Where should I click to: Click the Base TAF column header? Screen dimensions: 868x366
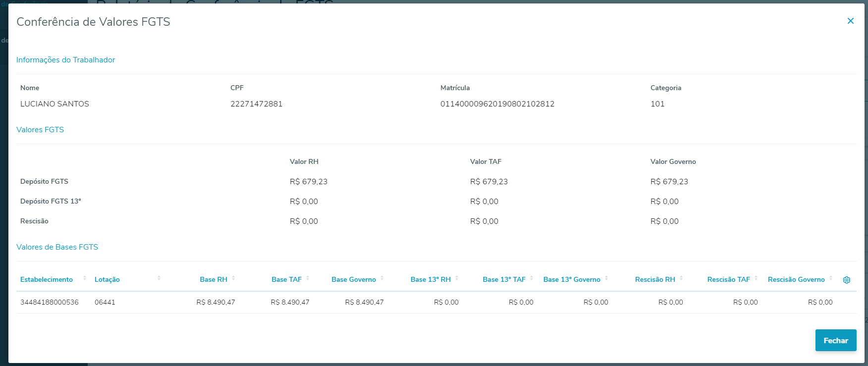click(286, 279)
